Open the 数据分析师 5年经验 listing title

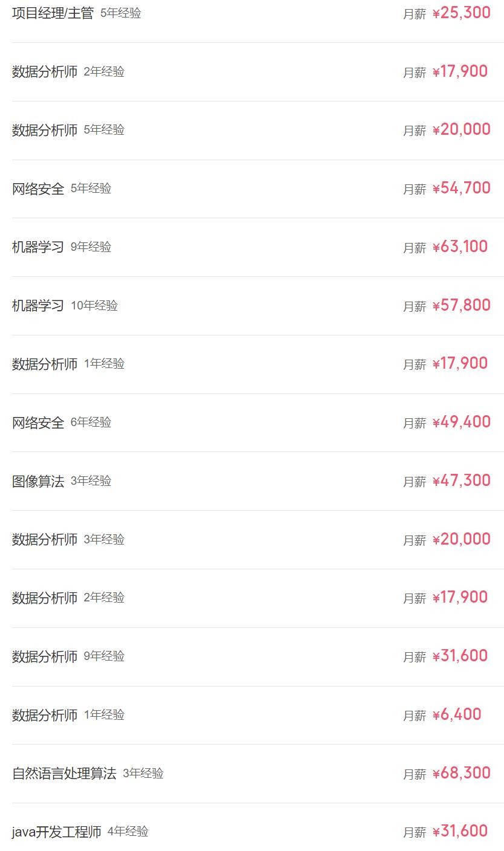[45, 130]
